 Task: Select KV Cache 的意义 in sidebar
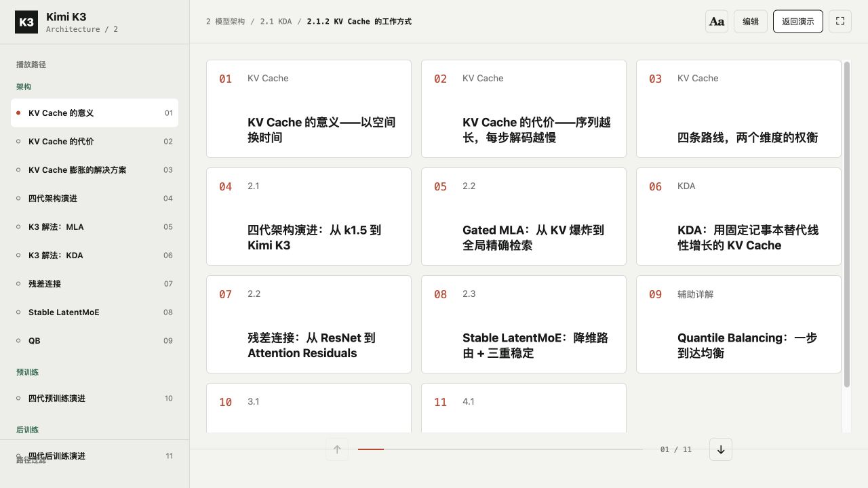94,113
